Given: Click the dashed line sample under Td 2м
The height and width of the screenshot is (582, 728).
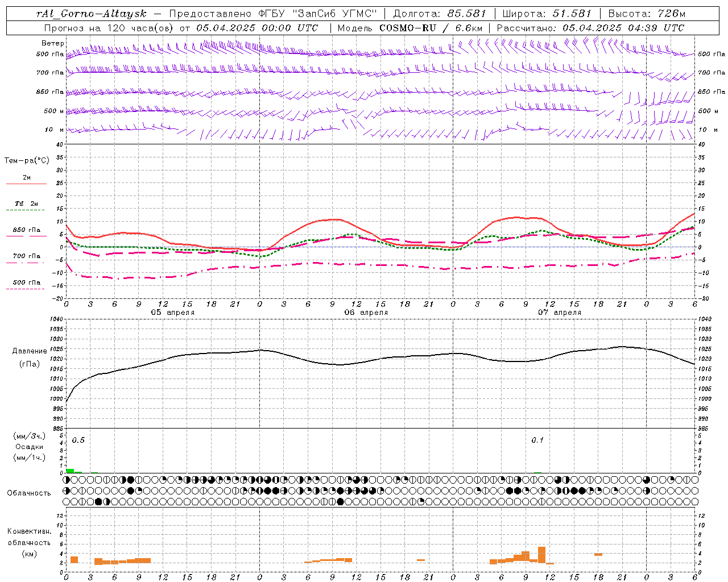Looking at the screenshot, I should click(x=26, y=210).
